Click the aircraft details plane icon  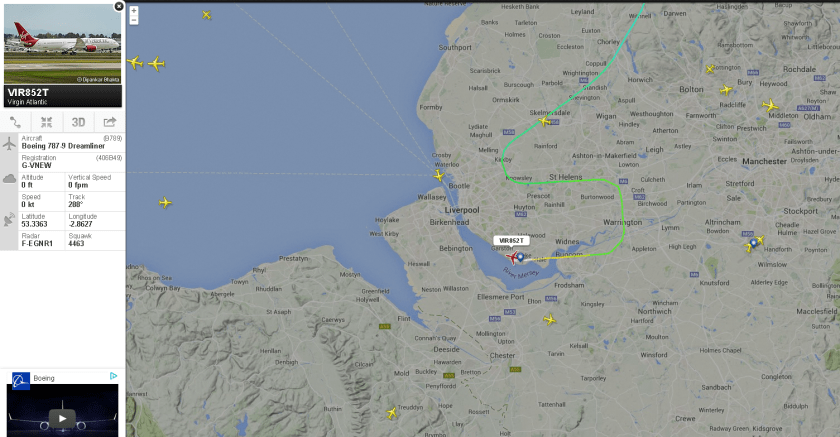pyautogui.click(x=9, y=143)
